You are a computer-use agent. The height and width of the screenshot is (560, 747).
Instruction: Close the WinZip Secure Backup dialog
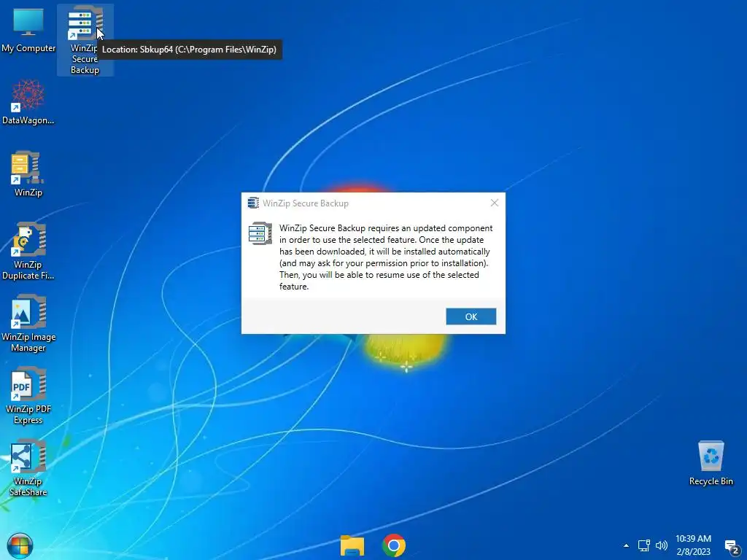[x=495, y=203]
